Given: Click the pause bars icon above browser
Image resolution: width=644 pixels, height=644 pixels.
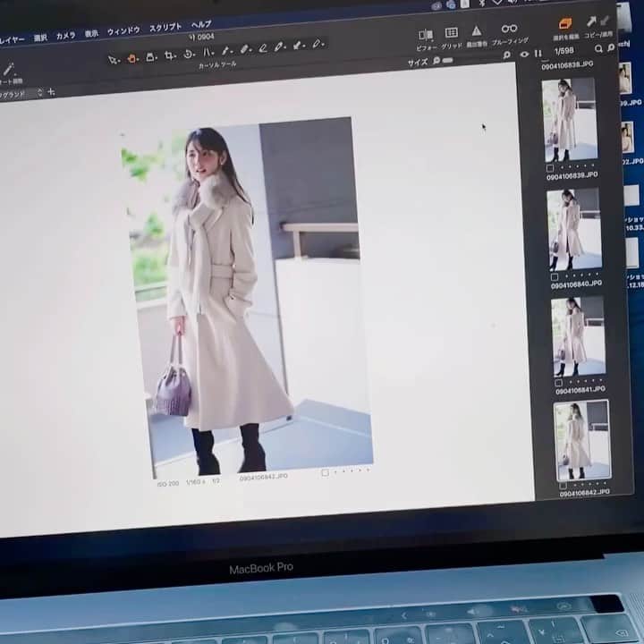Looking at the screenshot, I should (x=538, y=53).
